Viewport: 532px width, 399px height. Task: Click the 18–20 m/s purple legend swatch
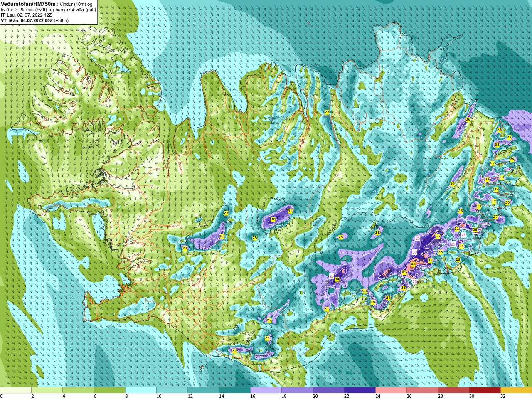tap(297, 390)
